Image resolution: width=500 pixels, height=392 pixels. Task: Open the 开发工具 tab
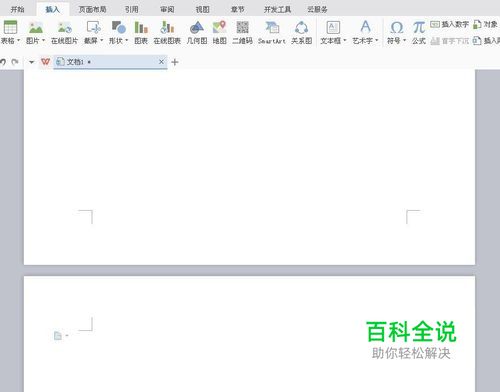[x=278, y=9]
